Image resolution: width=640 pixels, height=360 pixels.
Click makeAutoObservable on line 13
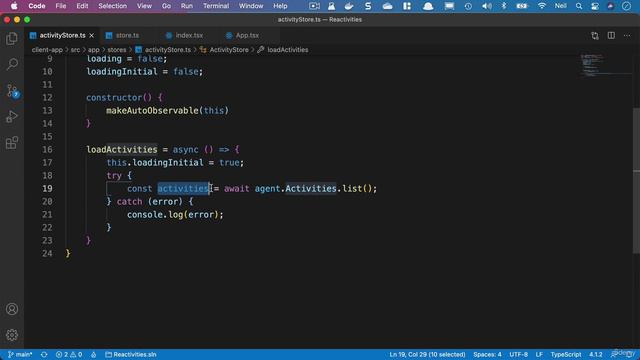click(x=152, y=111)
